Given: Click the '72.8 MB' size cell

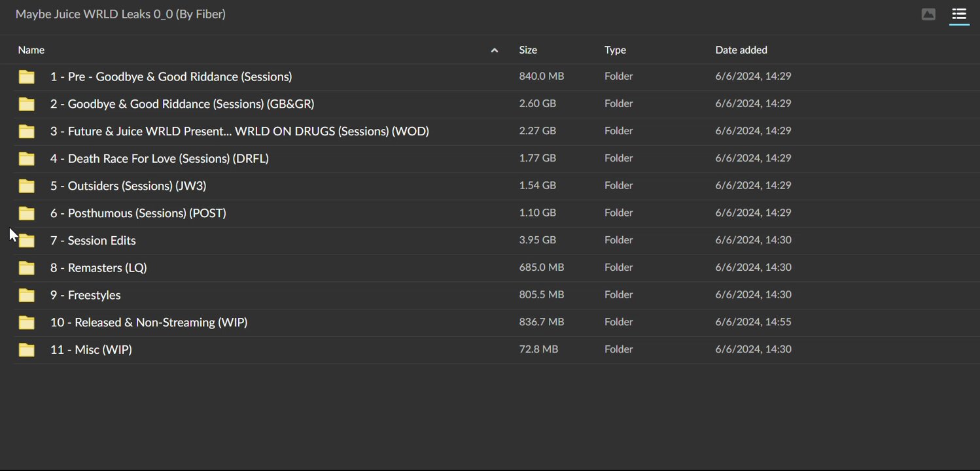Looking at the screenshot, I should pyautogui.click(x=538, y=349).
